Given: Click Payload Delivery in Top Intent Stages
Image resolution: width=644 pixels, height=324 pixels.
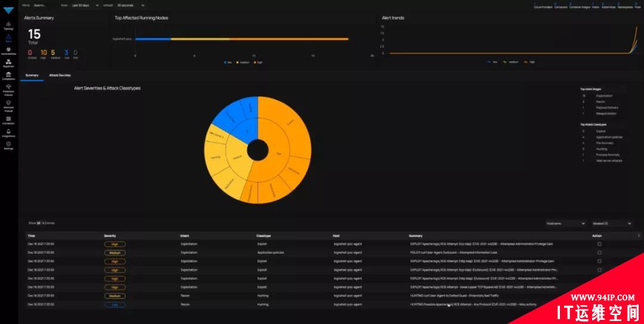Looking at the screenshot, I should coord(607,108).
